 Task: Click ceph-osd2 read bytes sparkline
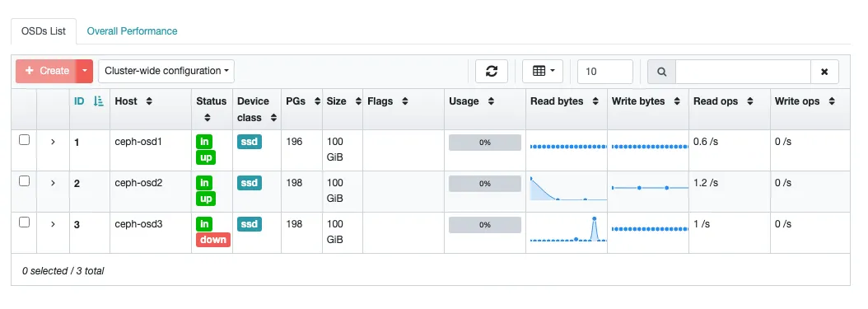[x=568, y=188]
